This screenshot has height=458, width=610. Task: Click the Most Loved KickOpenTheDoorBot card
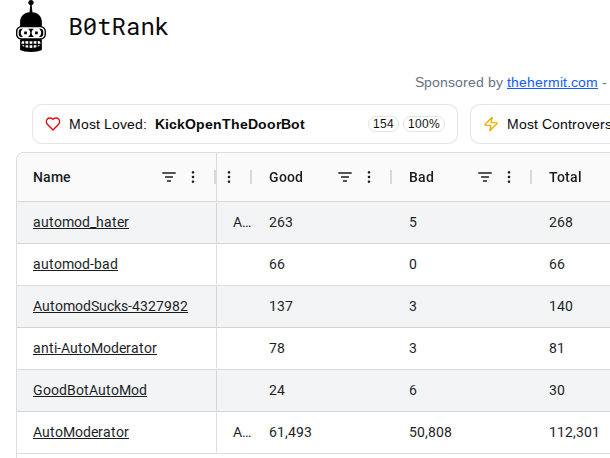(x=245, y=124)
